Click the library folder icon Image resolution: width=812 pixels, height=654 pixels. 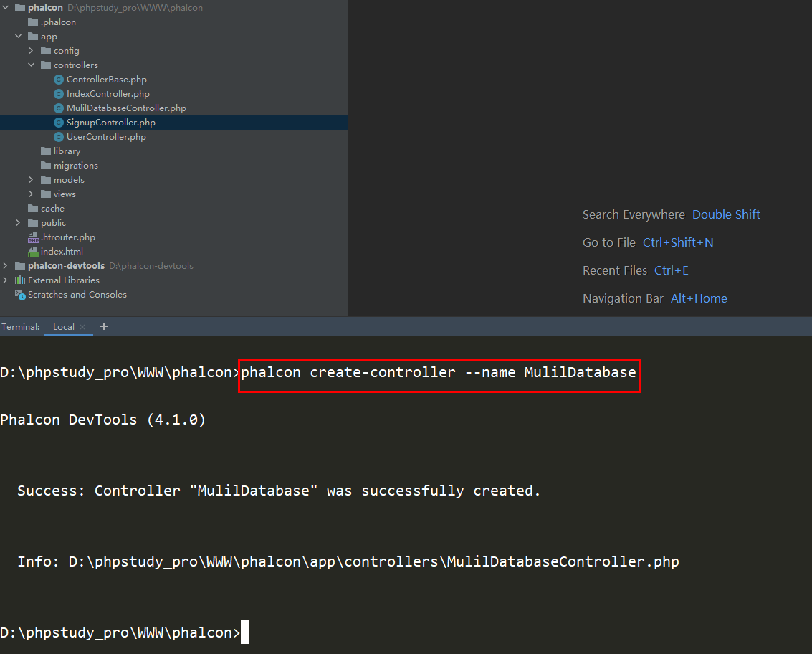(46, 151)
